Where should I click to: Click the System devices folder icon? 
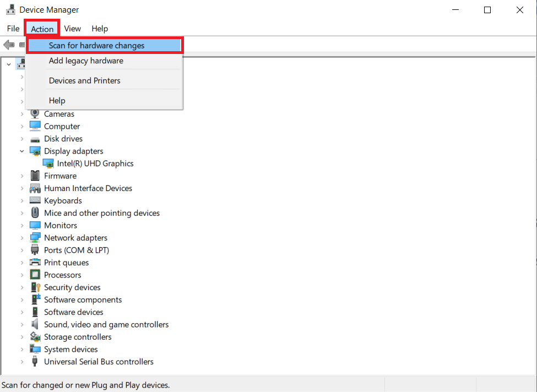click(35, 349)
